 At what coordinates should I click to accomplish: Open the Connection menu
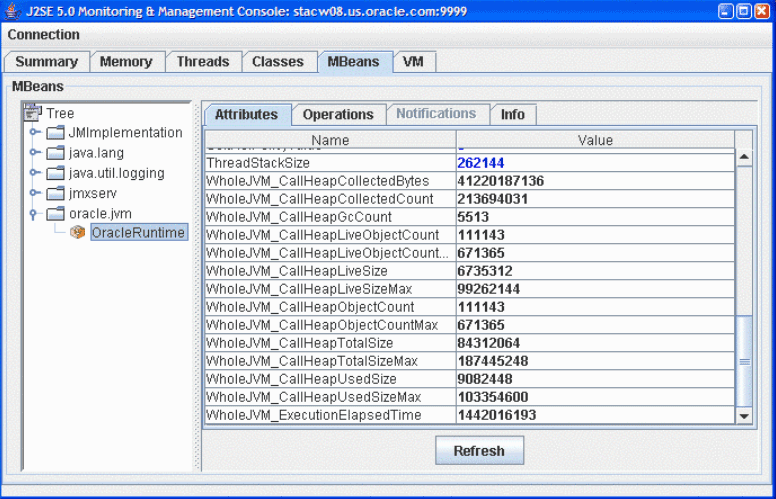click(x=43, y=34)
